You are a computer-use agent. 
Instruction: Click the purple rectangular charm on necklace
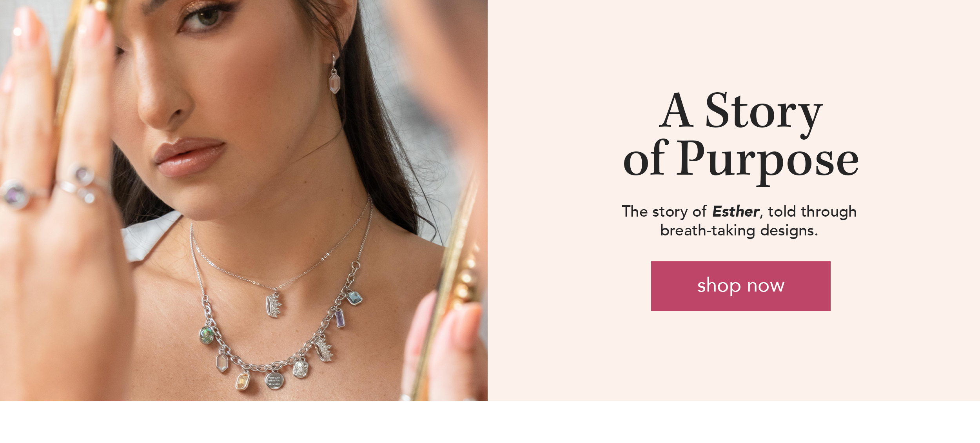pyautogui.click(x=340, y=318)
